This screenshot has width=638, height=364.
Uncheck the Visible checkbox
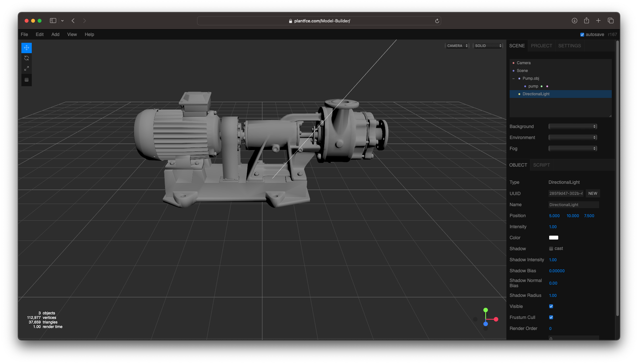click(551, 306)
